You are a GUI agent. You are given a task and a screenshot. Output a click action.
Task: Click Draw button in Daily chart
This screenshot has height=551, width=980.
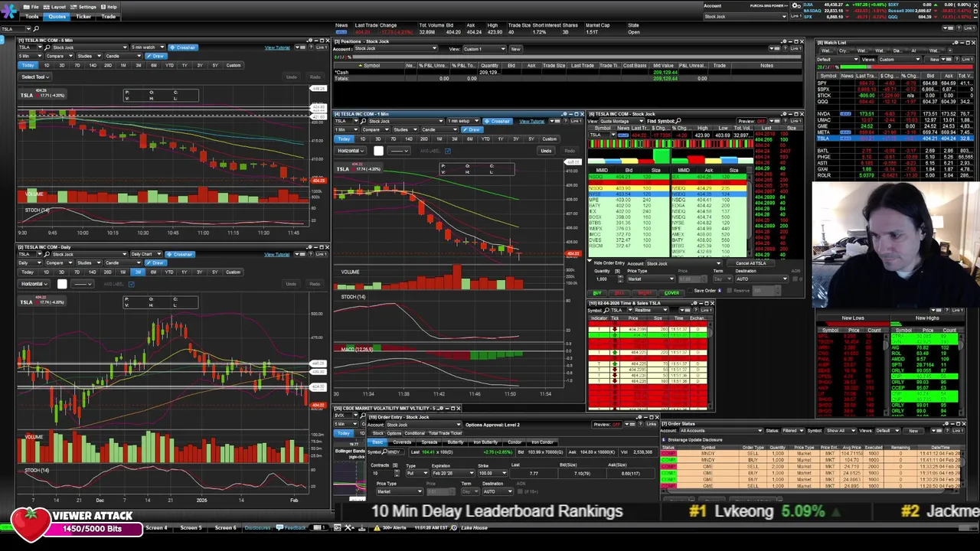point(156,262)
